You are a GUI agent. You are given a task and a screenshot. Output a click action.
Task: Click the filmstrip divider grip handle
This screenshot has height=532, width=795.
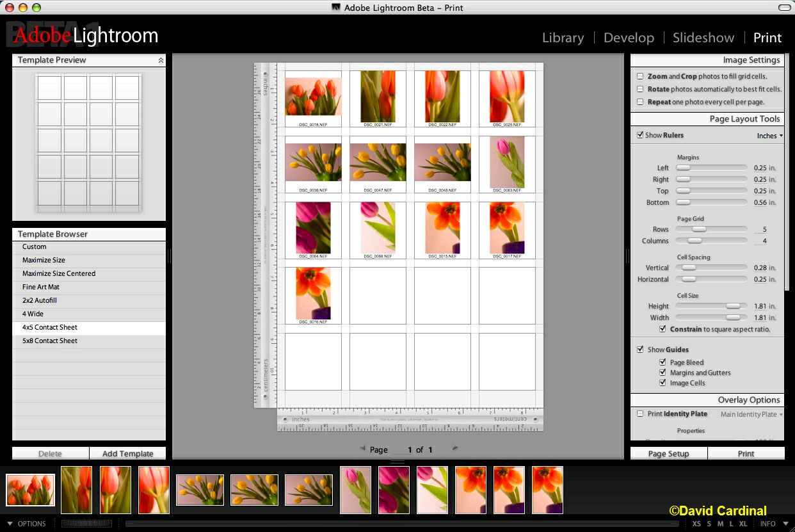click(397, 462)
